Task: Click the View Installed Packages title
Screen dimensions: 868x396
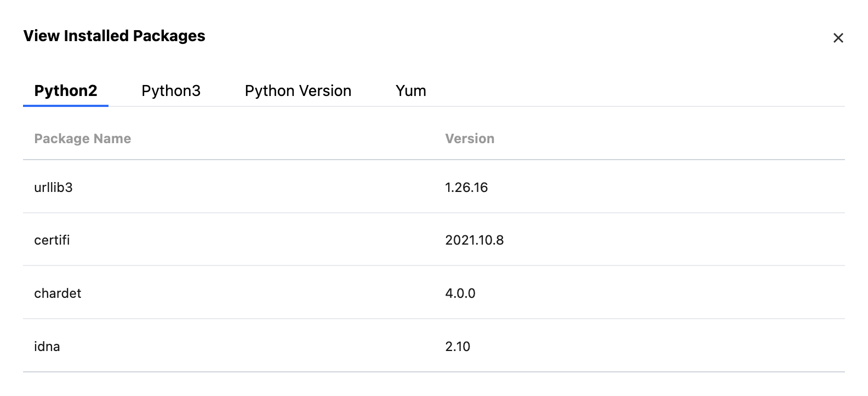Action: 114,36
